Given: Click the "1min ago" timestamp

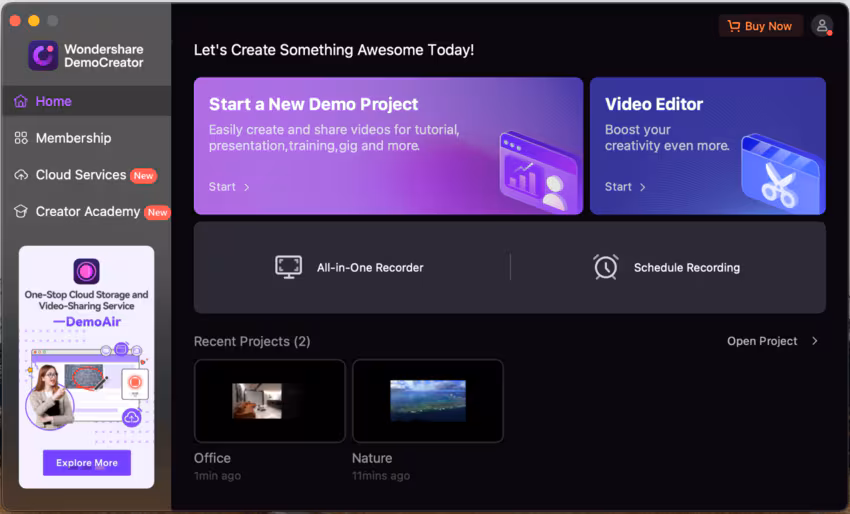Looking at the screenshot, I should (217, 476).
